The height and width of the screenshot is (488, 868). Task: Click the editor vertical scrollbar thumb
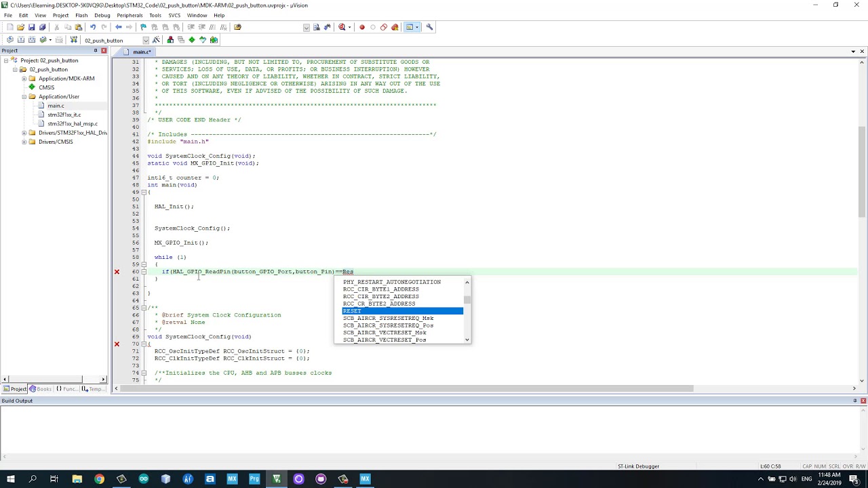[862, 172]
